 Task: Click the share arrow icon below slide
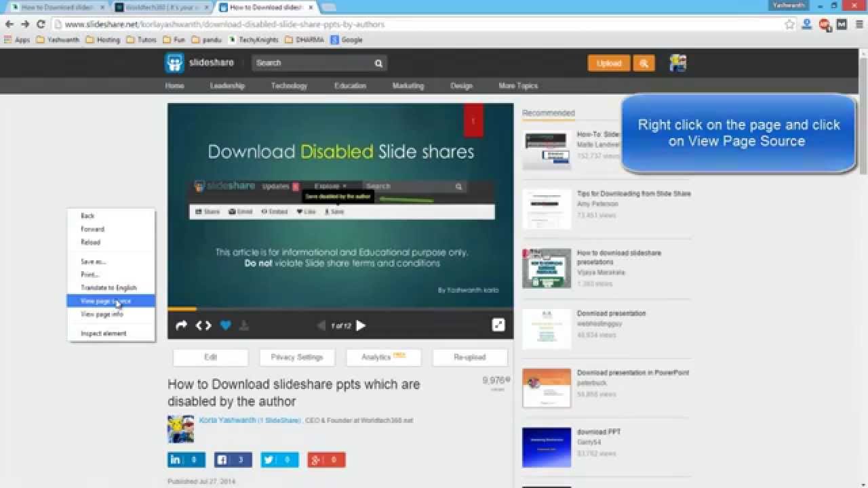[x=181, y=325]
